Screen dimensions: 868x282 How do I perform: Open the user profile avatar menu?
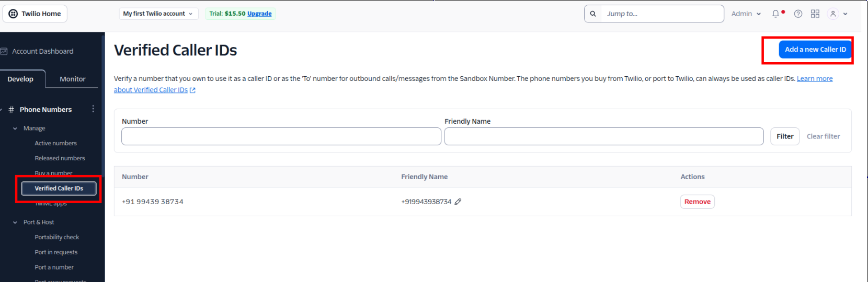tap(833, 14)
